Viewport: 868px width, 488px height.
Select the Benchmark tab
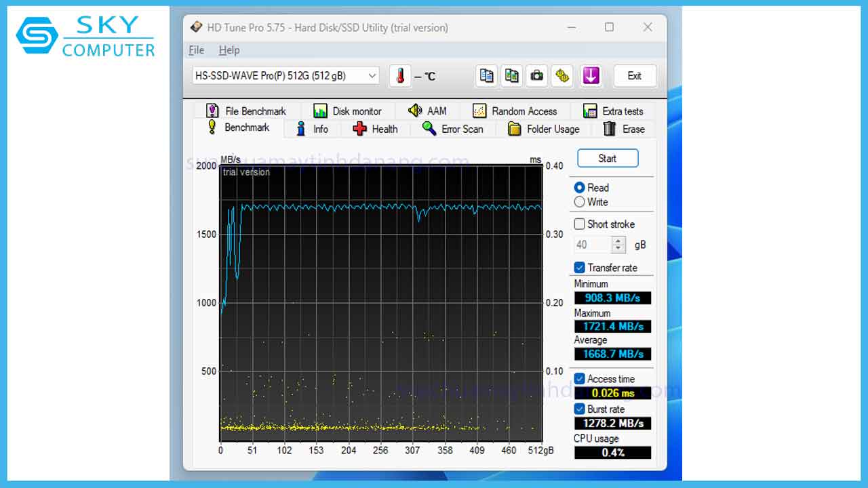(238, 127)
